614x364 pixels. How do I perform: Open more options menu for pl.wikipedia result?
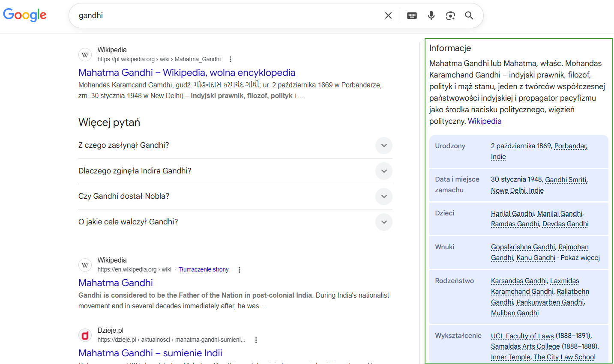[231, 59]
